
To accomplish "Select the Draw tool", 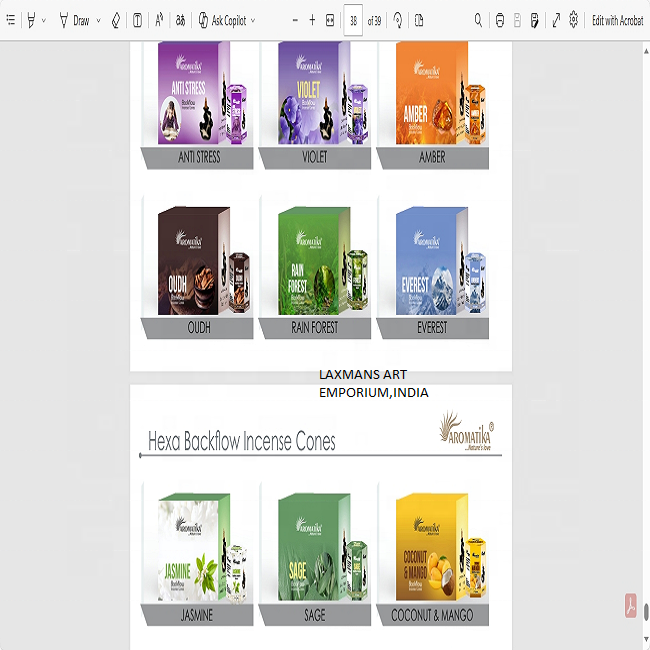I will [x=75, y=20].
